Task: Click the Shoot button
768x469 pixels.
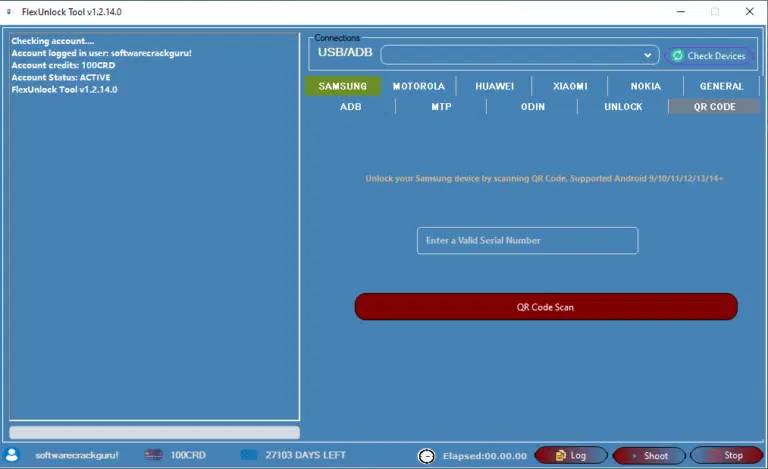Action: 649,456
